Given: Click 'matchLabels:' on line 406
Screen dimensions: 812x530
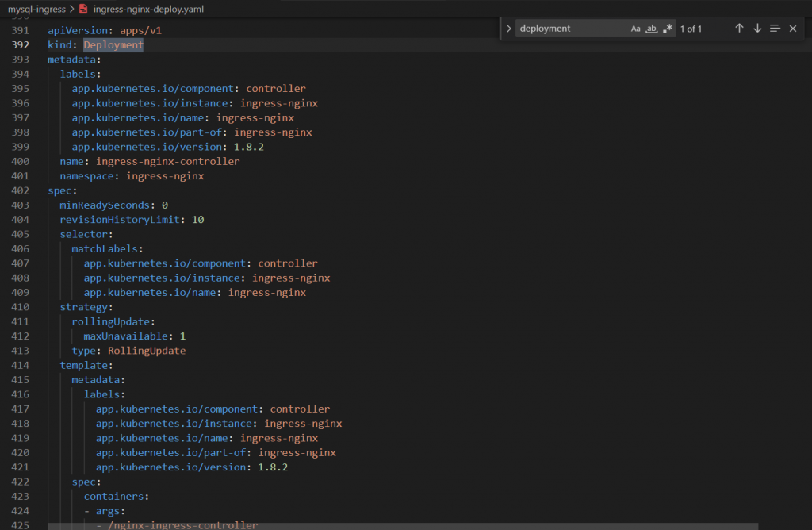Looking at the screenshot, I should click(x=107, y=248).
